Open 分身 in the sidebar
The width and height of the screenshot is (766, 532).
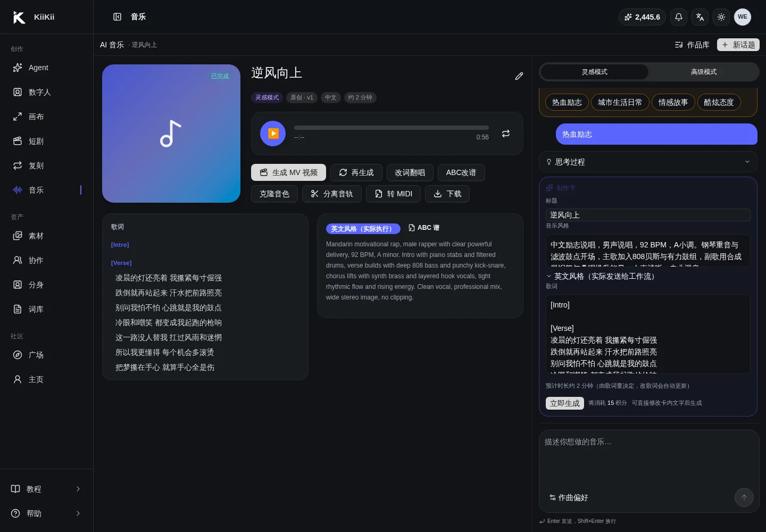(x=47, y=285)
